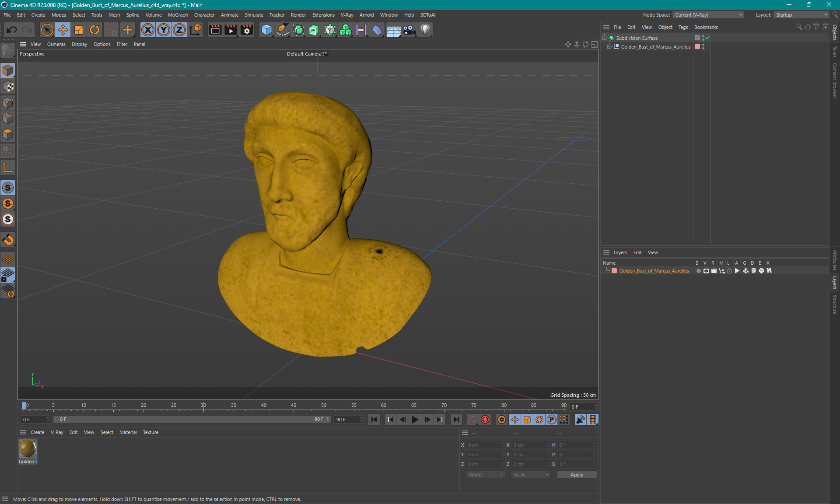
Task: Select Polygons mode in left palette
Action: coord(8,134)
